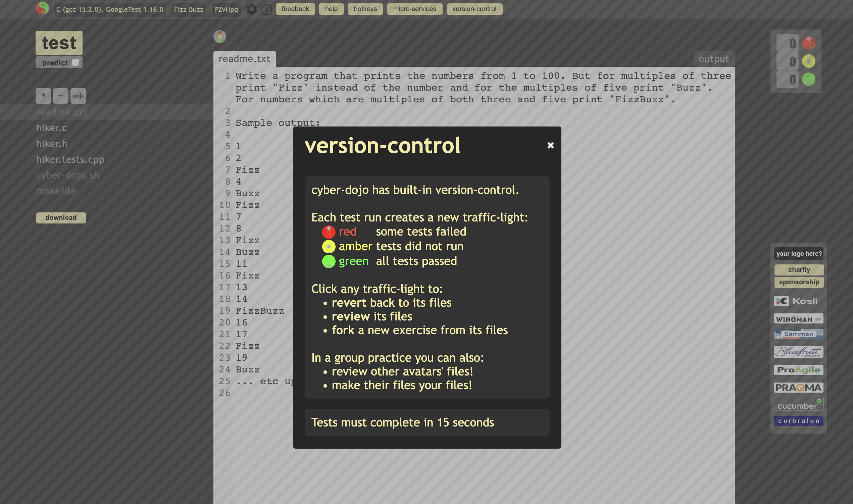Open hiker.tests.cpp in file list

click(x=70, y=159)
